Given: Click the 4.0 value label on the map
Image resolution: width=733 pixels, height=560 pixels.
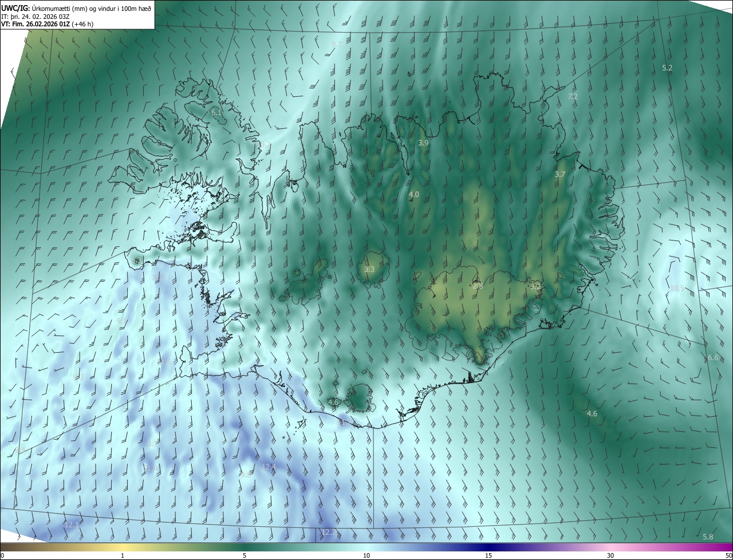Looking at the screenshot, I should [x=414, y=195].
